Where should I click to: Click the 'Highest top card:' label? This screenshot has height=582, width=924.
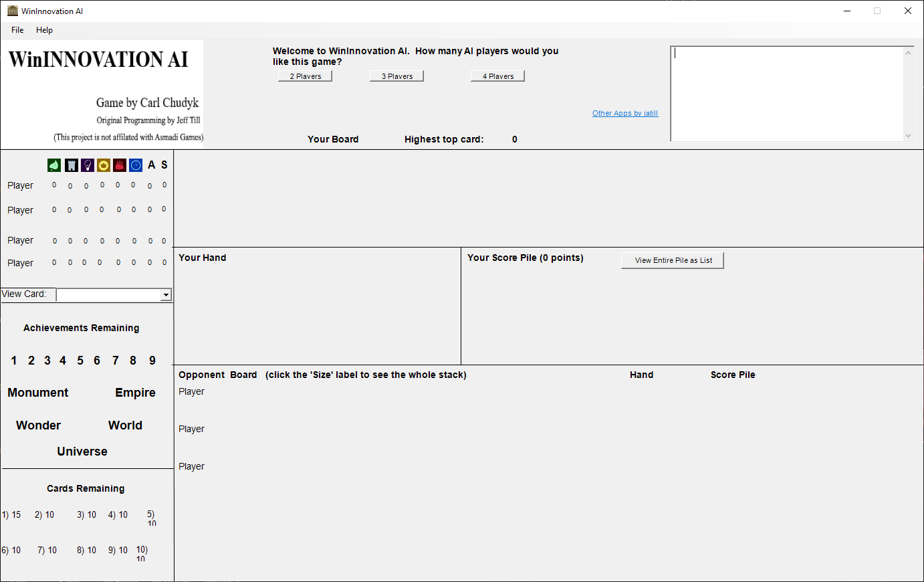(x=444, y=139)
